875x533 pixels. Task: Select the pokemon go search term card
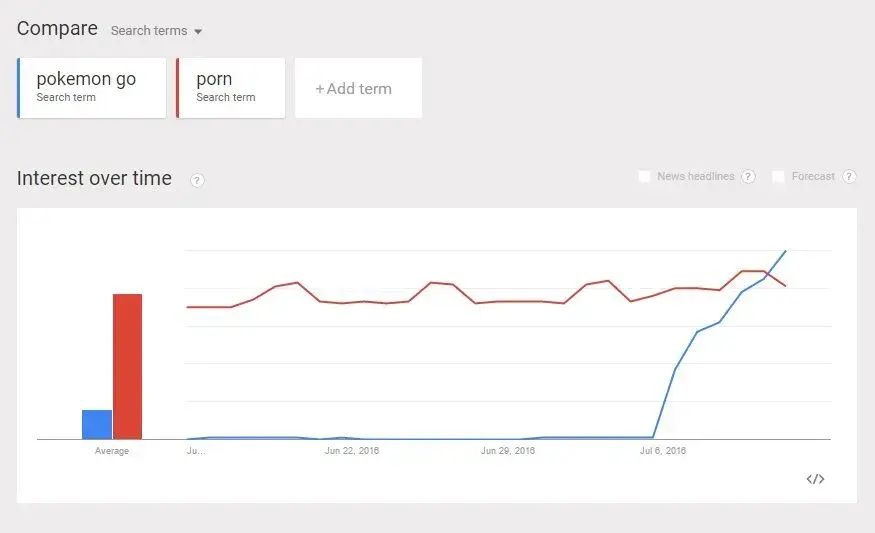(92, 88)
